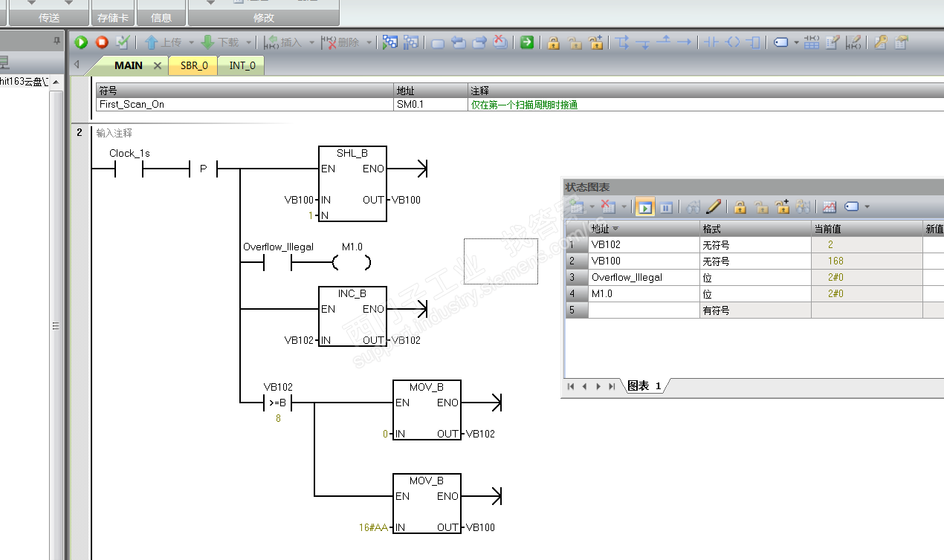Viewport: 944px width, 560px height.
Task: Click the green Run PLC button
Action: pos(81,43)
